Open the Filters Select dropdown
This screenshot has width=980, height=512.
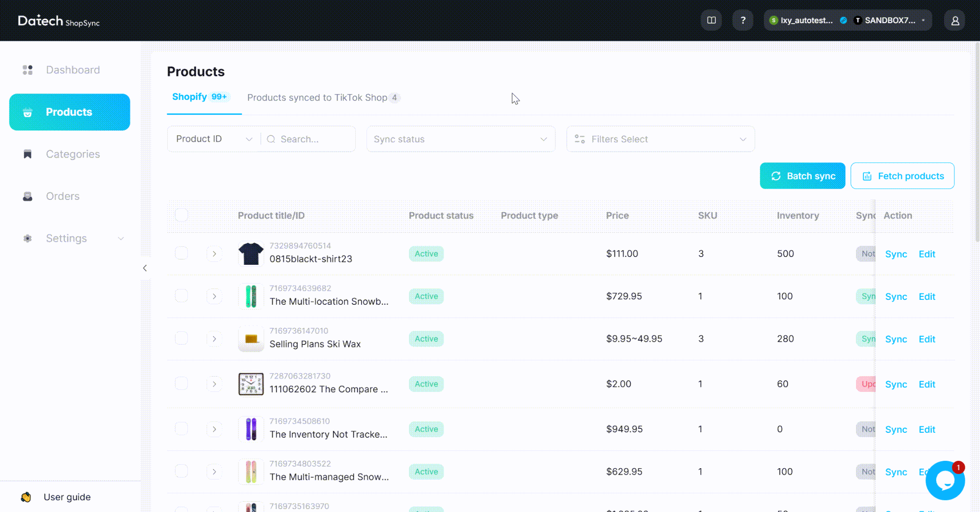pos(660,139)
